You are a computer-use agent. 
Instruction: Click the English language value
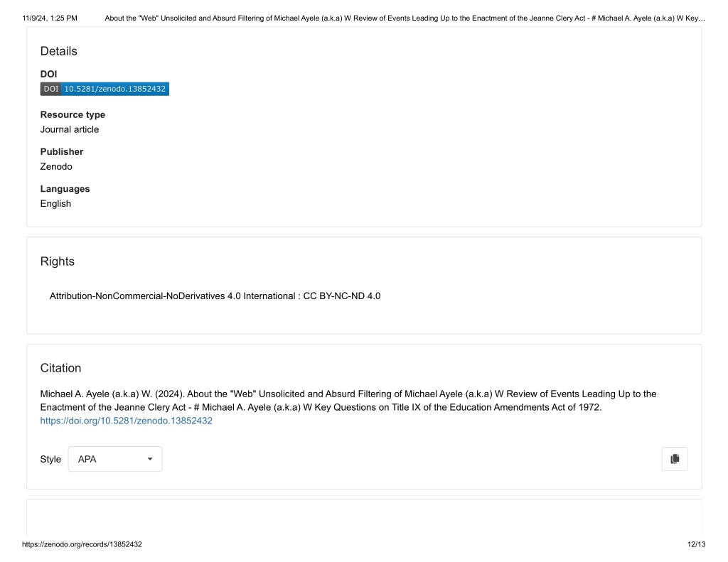point(55,204)
